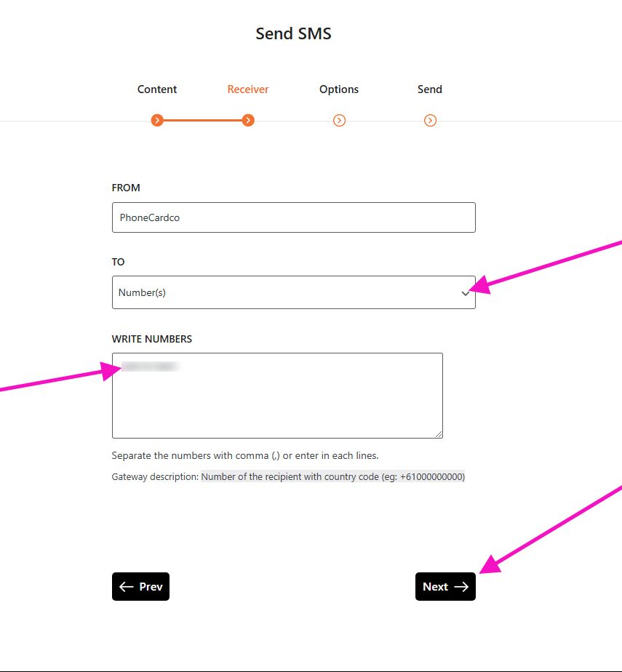Open the Number(s) recipient selector
Image resolution: width=622 pixels, height=672 pixels.
point(294,292)
